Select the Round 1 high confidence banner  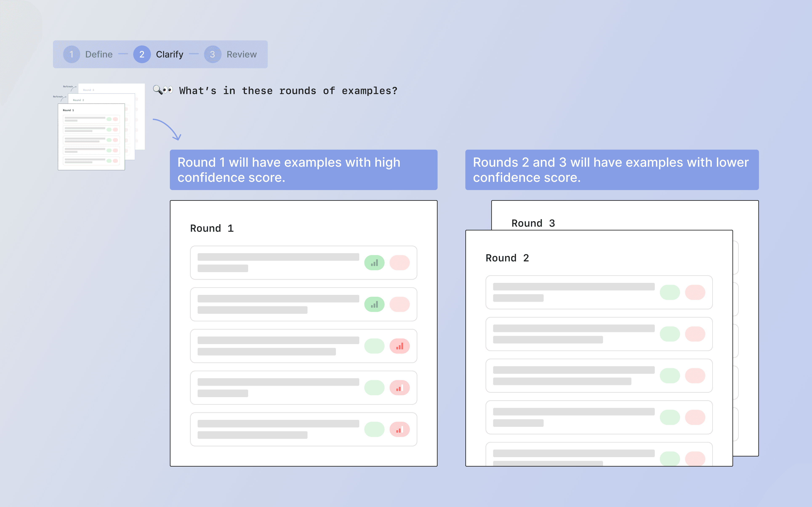point(304,170)
